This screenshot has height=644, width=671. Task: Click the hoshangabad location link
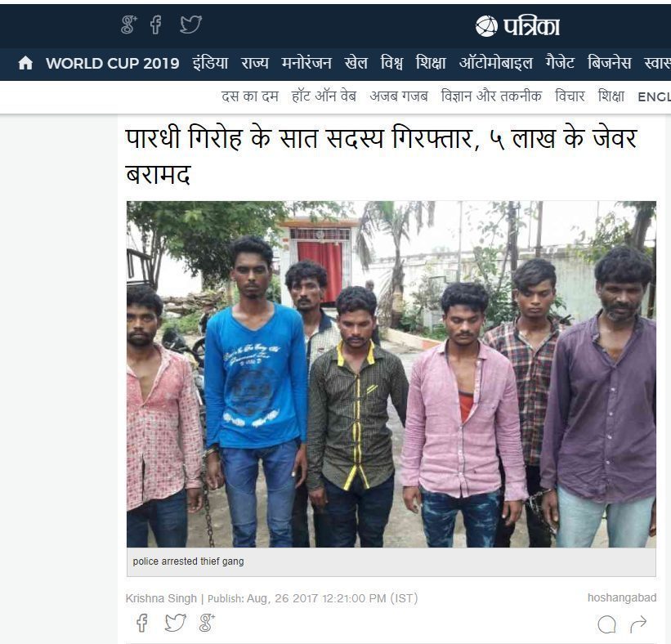tap(622, 597)
